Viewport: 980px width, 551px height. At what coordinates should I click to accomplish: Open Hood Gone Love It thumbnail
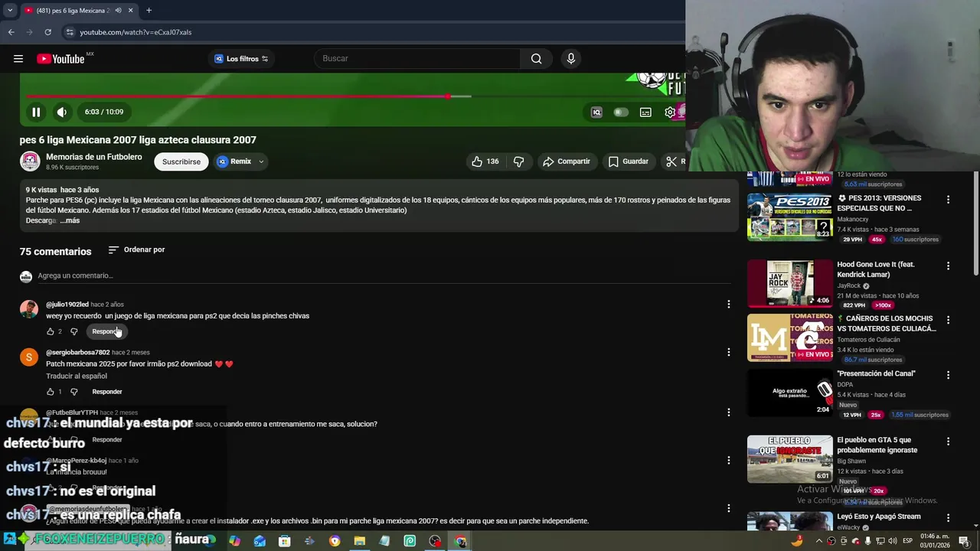[789, 283]
